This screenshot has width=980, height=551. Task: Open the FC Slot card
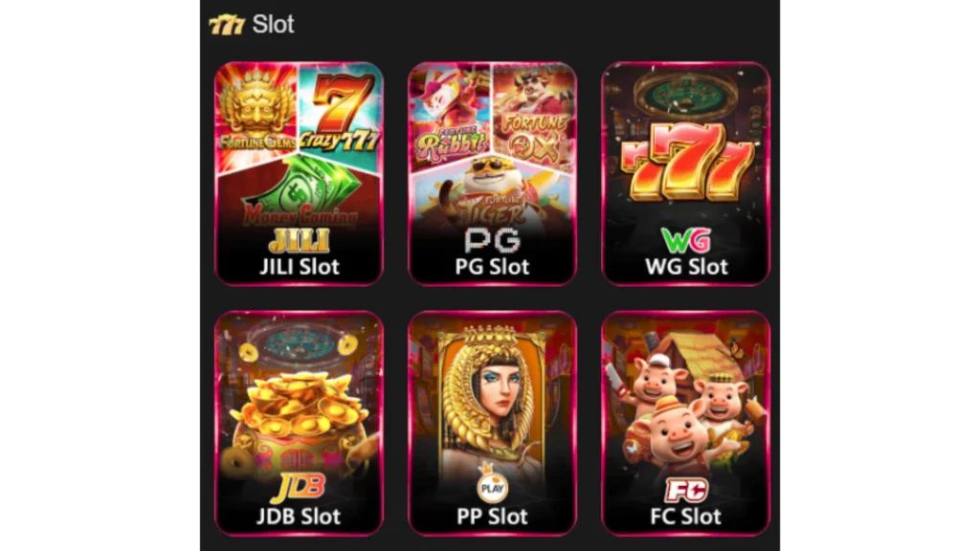(685, 423)
